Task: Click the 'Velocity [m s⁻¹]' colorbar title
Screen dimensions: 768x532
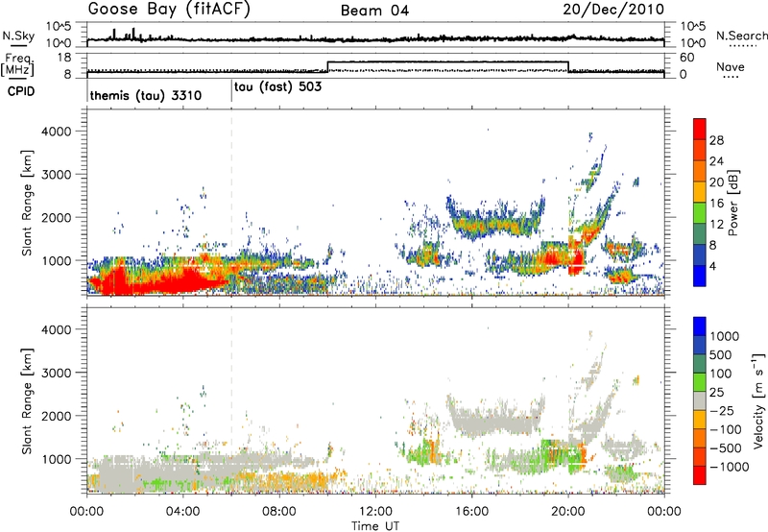Action: 758,400
